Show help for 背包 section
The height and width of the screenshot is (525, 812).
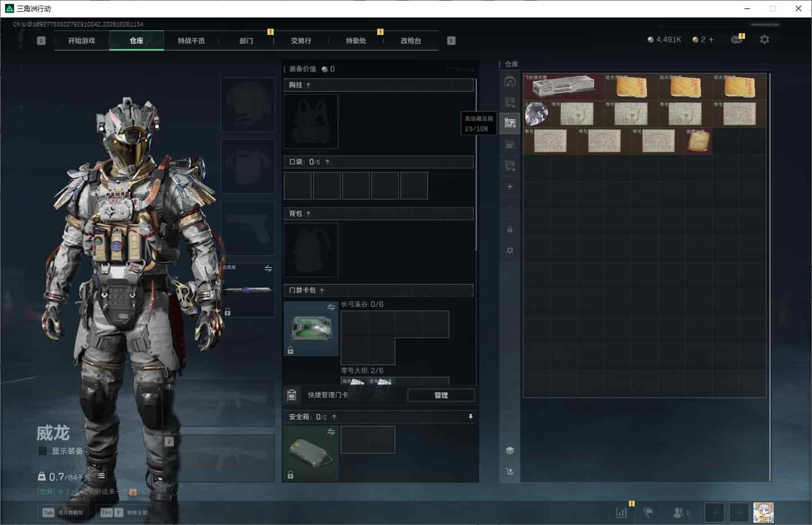point(308,214)
